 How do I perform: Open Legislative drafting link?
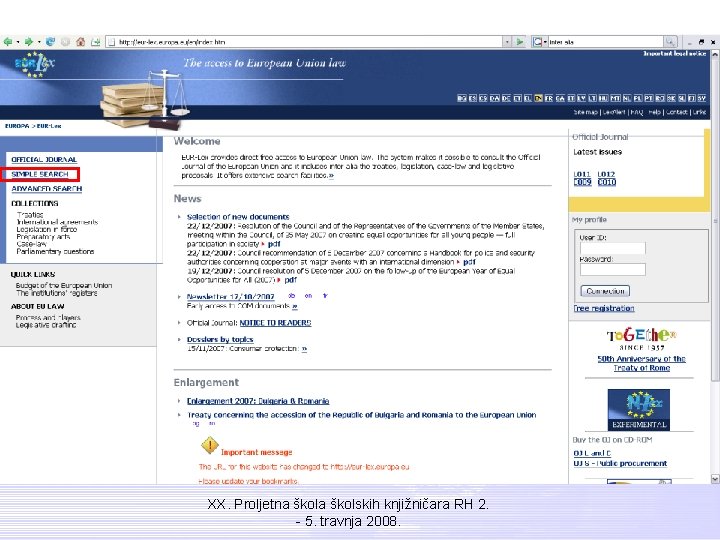coord(46,325)
